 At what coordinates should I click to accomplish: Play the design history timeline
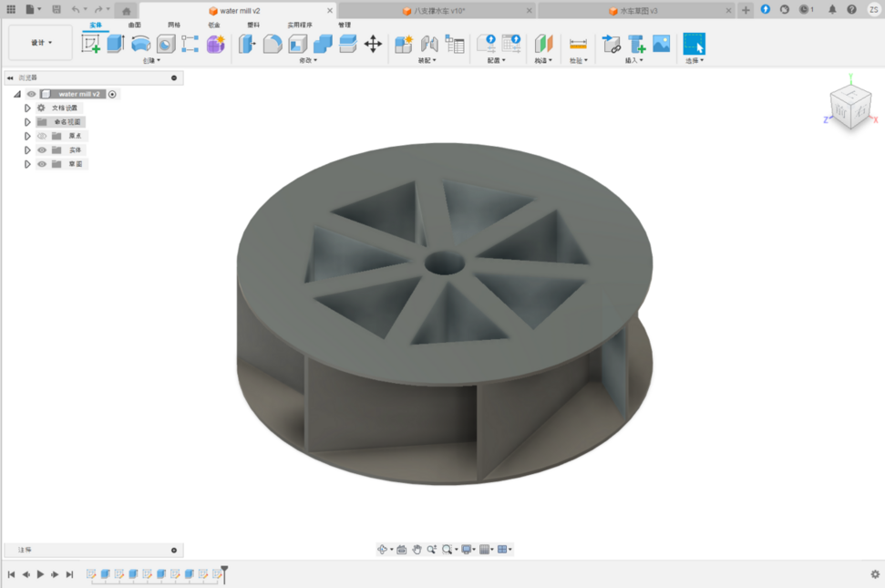[x=40, y=574]
